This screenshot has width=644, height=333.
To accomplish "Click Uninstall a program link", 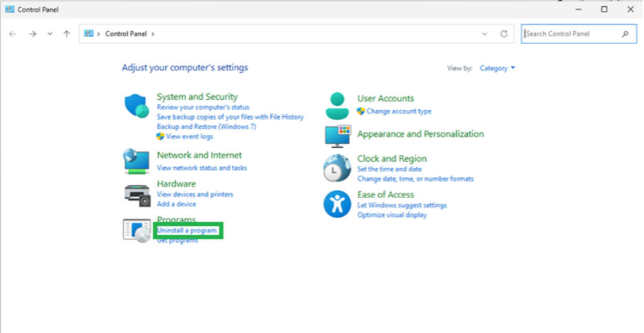I will point(187,230).
